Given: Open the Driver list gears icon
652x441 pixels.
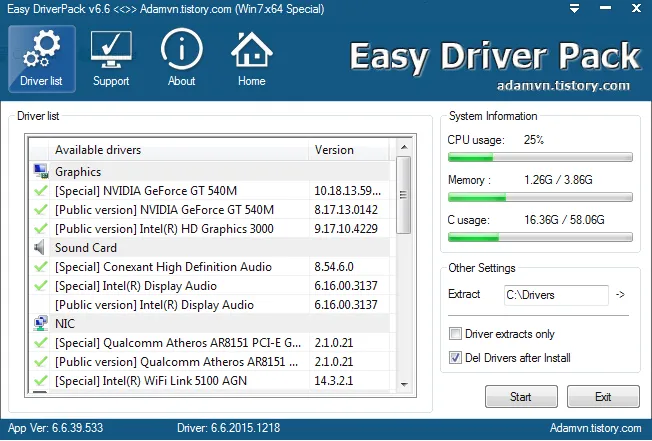Looking at the screenshot, I should pyautogui.click(x=42, y=59).
